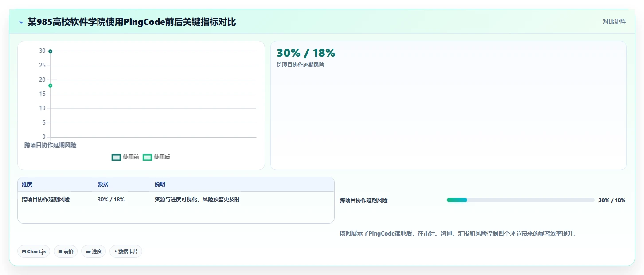644x275 pixels.
Task: Click the 跨项目协作延期风险 table row label
Action: (46, 200)
